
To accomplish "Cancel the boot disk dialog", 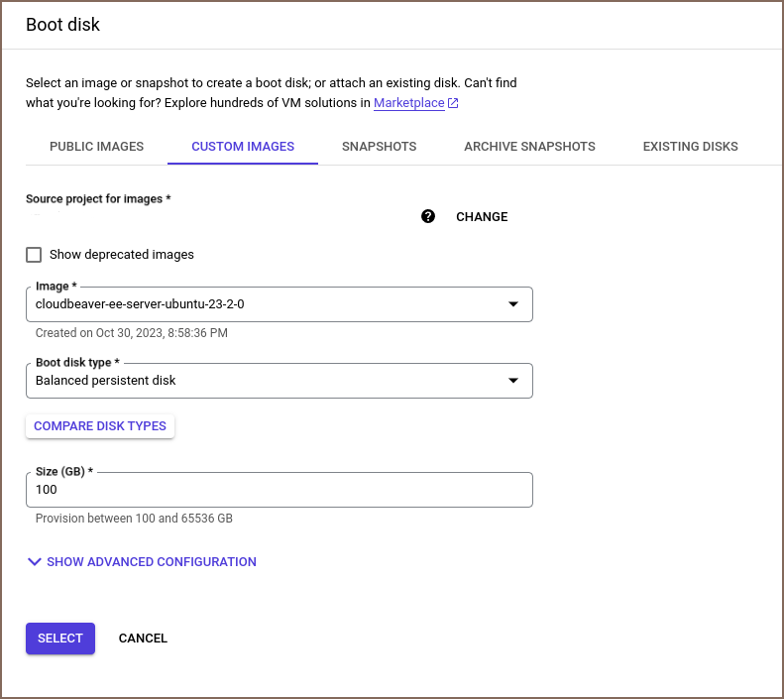I will [143, 639].
